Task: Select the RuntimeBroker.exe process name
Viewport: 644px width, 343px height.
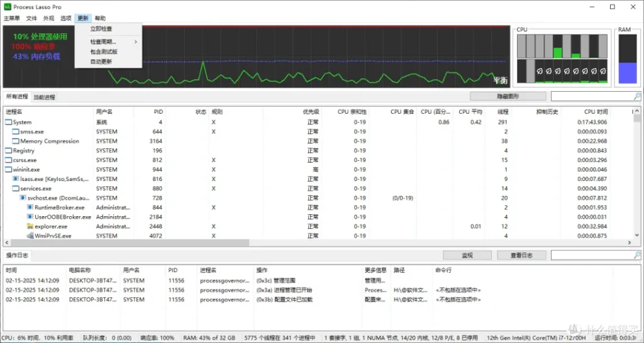Action: [60, 207]
